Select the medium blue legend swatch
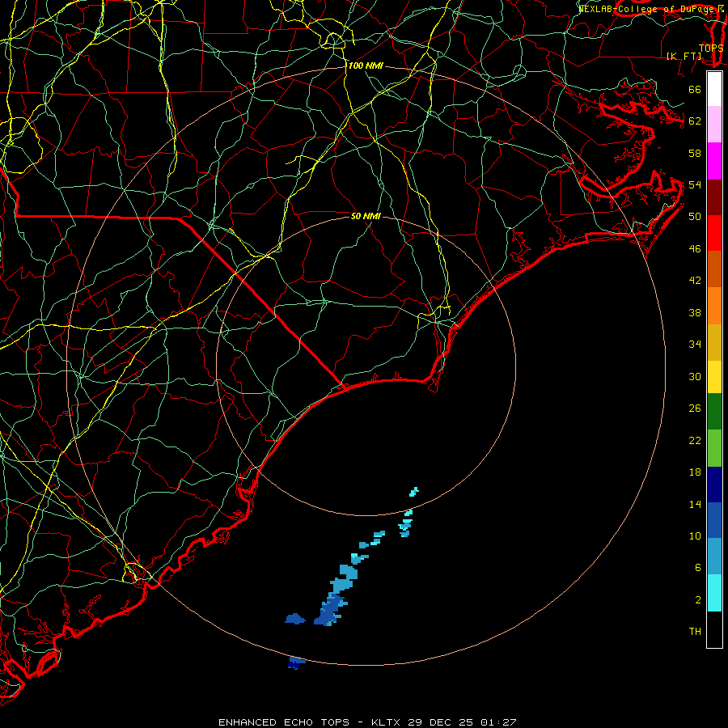 pos(714,520)
